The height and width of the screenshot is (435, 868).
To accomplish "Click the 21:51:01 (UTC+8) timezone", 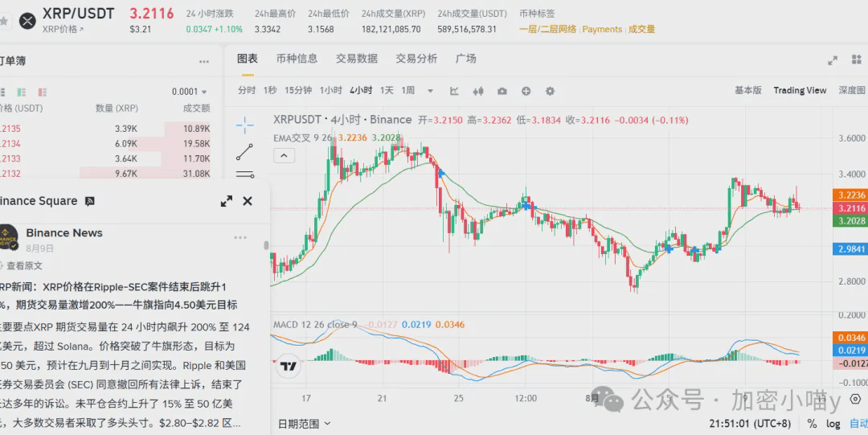I will tap(750, 424).
